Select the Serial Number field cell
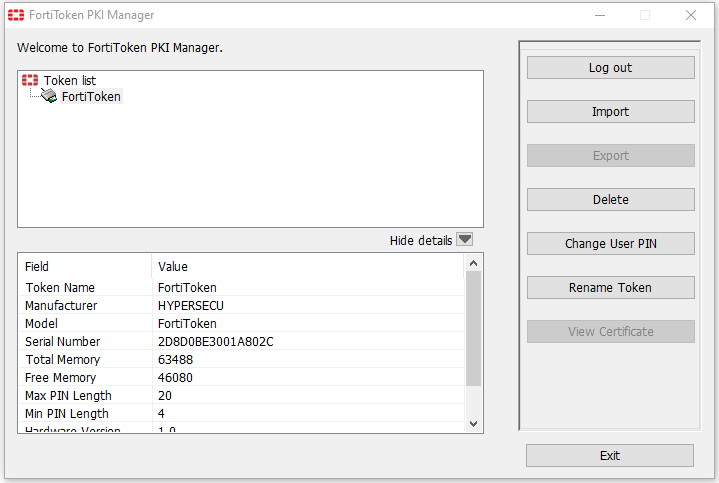This screenshot has height=483, width=719. [85, 341]
